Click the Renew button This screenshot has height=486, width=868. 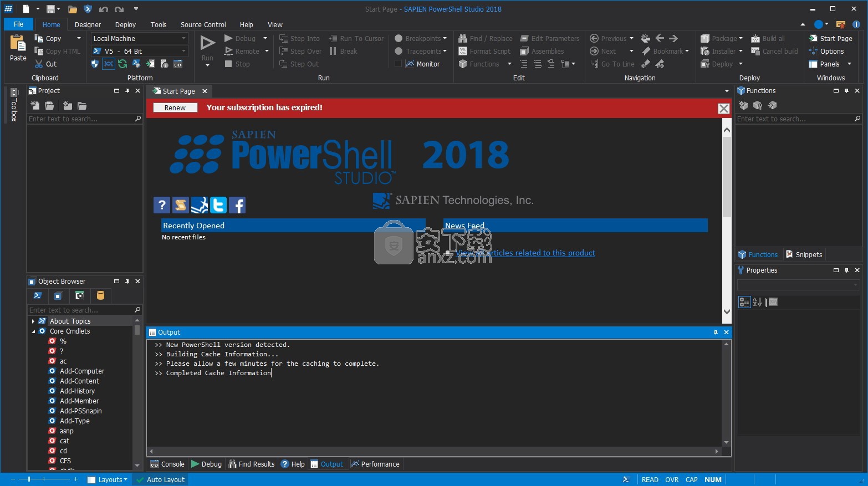pyautogui.click(x=175, y=108)
